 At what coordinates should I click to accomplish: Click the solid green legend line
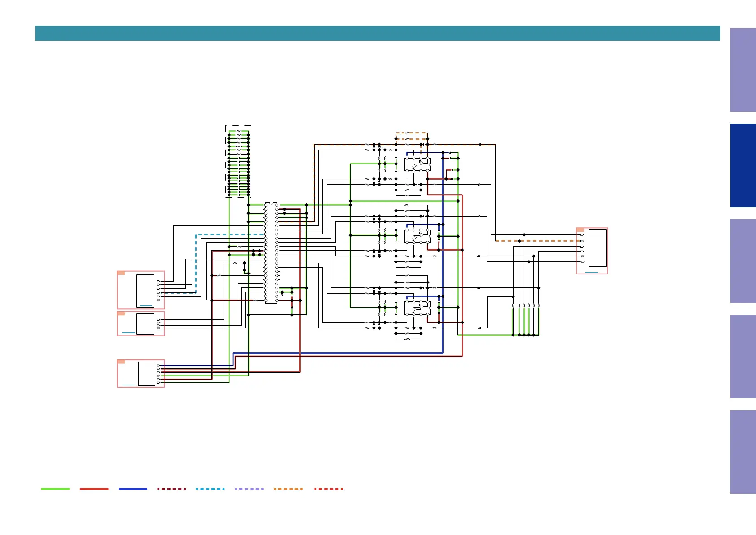coord(56,489)
